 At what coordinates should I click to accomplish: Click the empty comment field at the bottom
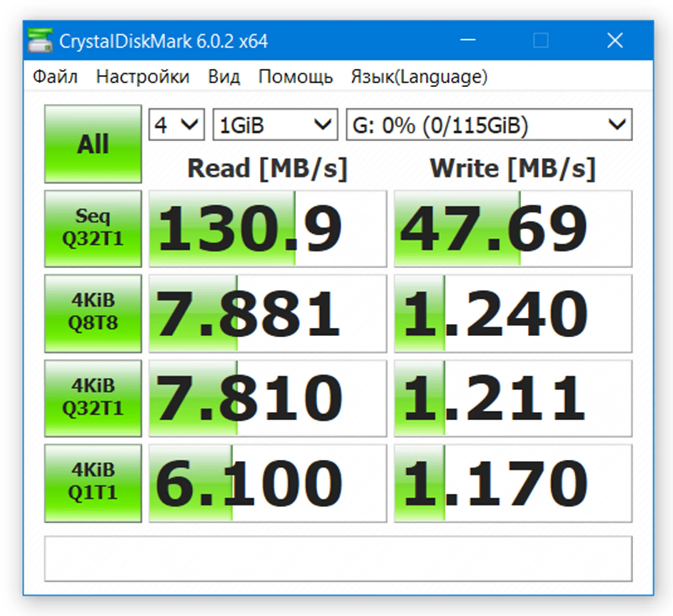tap(338, 558)
